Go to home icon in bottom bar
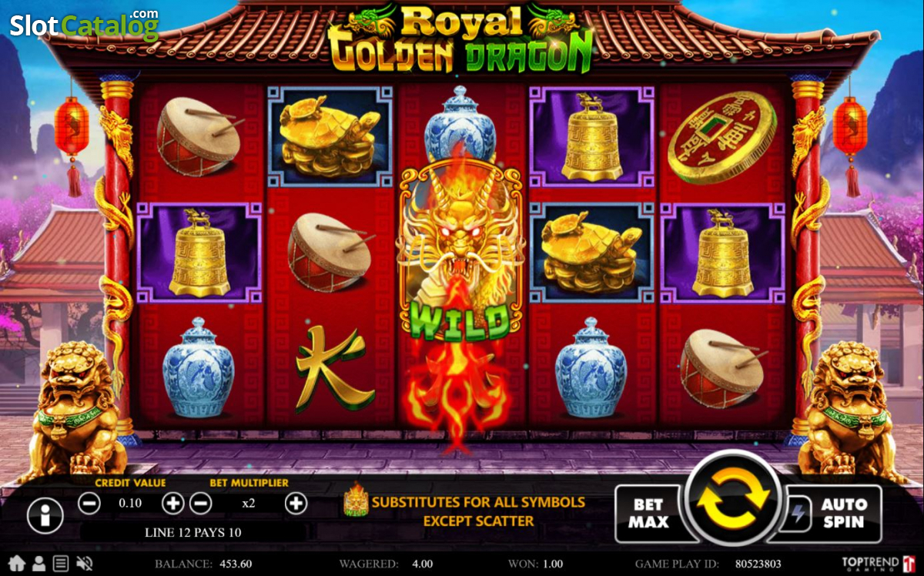Screen dimensions: 924x576 17,563
